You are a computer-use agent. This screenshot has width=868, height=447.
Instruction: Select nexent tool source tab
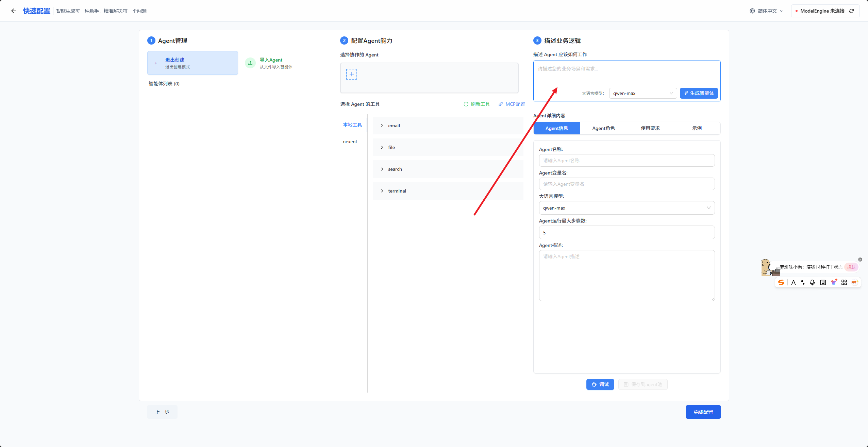pos(350,142)
